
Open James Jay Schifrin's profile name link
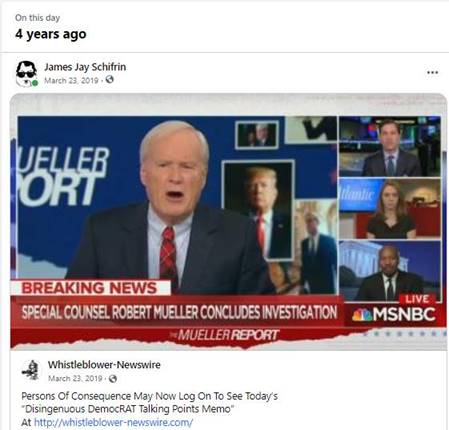pos(85,67)
